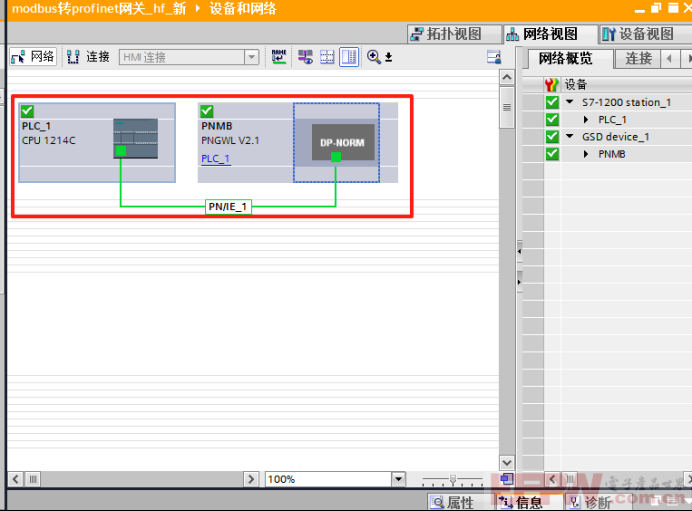Click the overview panel scrollbar left arrow
Image resolution: width=692 pixels, height=511 pixels.
[x=552, y=479]
